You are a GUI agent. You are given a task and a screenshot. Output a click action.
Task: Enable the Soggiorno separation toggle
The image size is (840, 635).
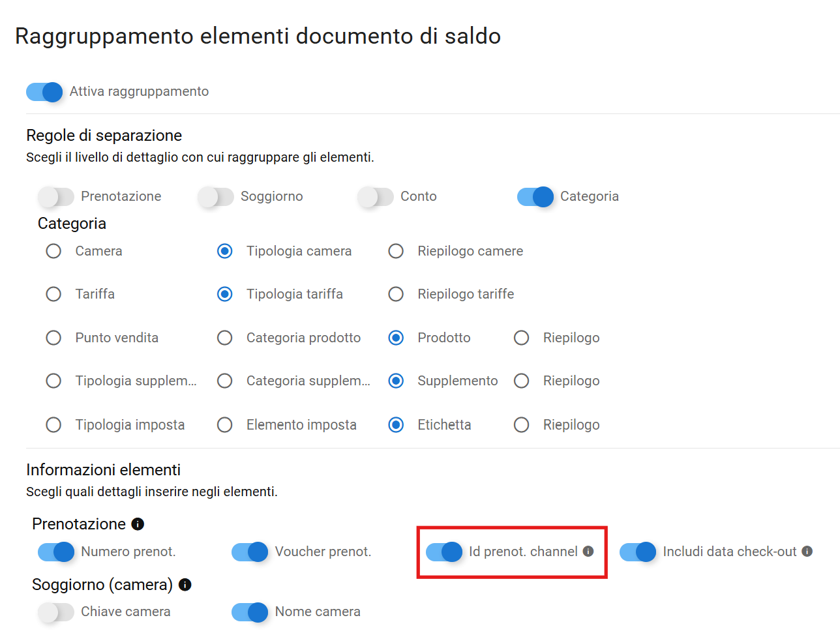pyautogui.click(x=216, y=197)
